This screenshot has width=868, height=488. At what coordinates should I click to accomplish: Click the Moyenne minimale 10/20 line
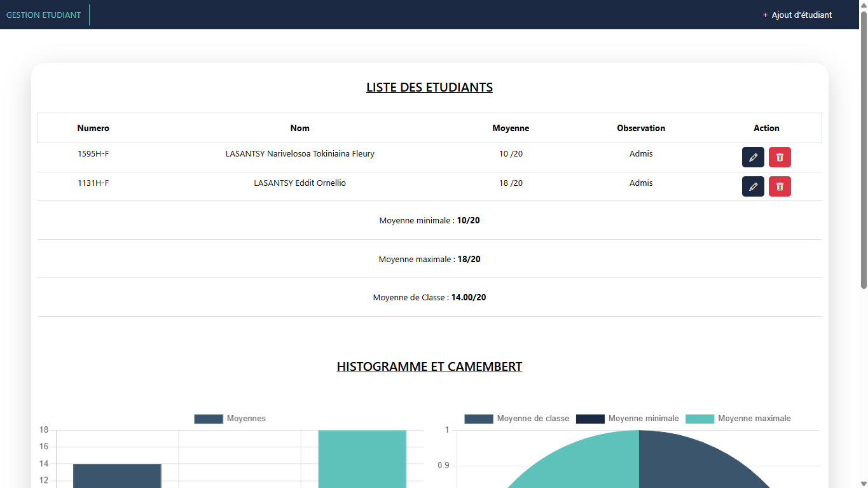[429, 221]
